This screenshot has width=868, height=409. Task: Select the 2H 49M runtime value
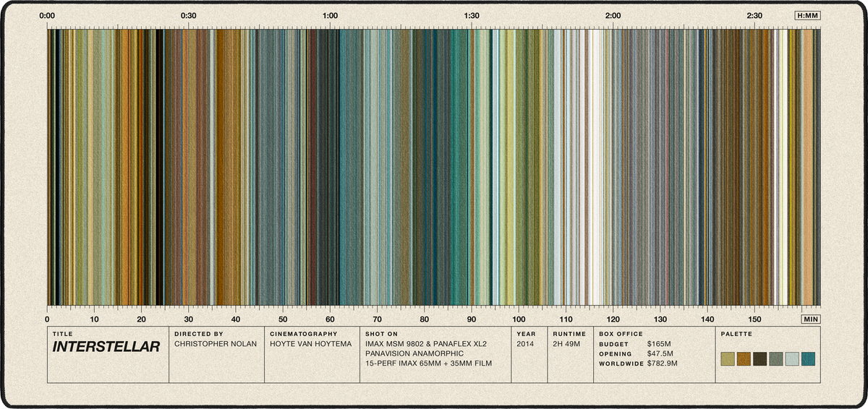tap(566, 344)
